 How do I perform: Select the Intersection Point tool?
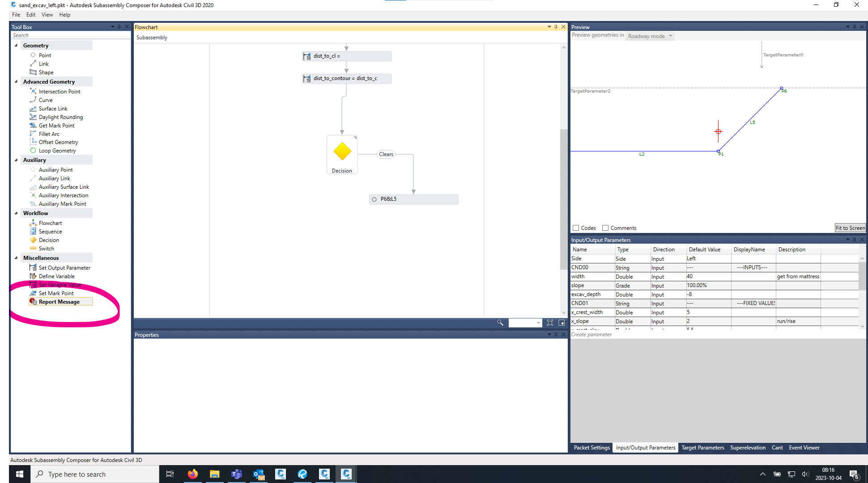pos(60,91)
